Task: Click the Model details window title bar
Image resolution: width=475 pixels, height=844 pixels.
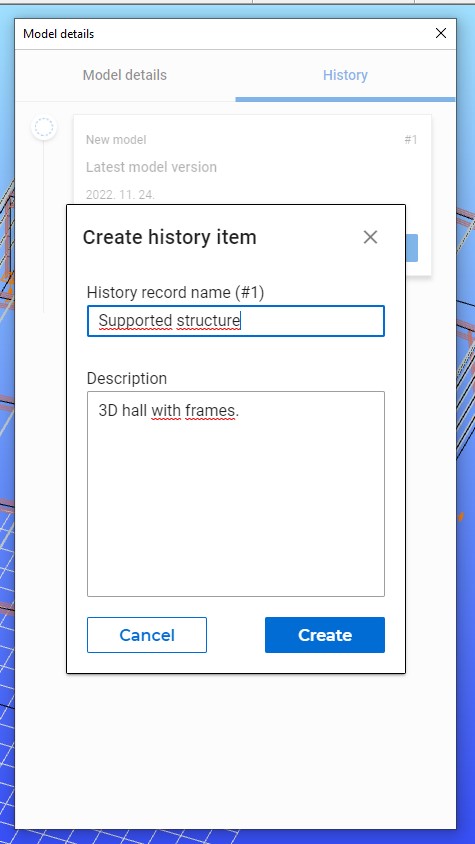Action: point(235,33)
